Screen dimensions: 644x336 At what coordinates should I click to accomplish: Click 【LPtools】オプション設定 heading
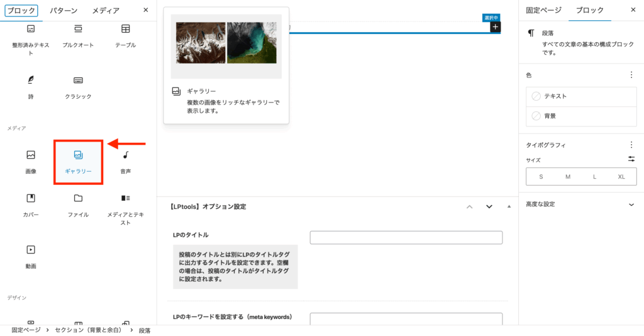tap(208, 206)
